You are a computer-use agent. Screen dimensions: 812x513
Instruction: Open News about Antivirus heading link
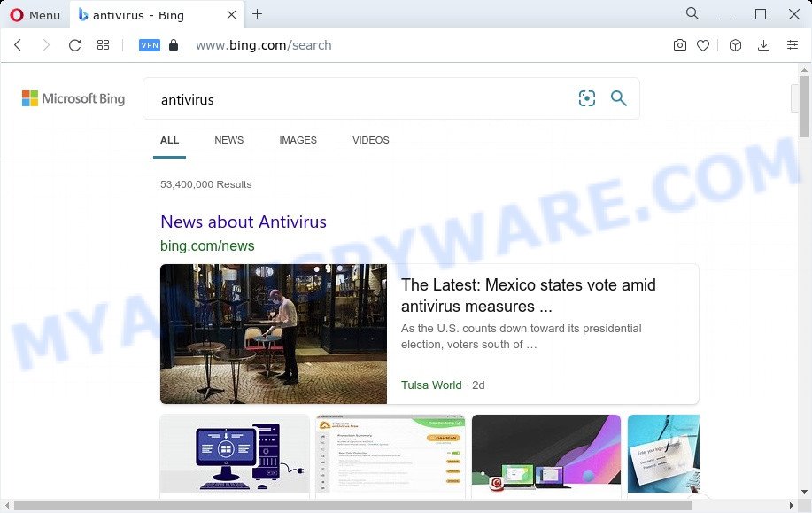pyautogui.click(x=244, y=222)
